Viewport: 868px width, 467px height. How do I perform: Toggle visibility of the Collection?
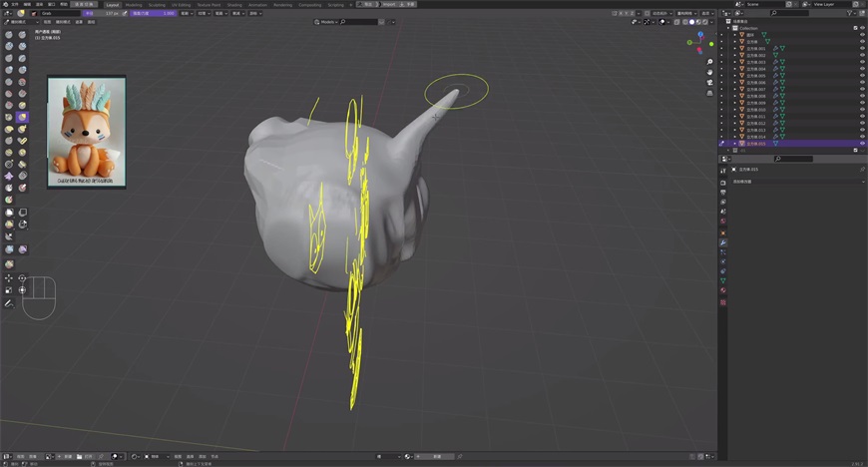[862, 28]
